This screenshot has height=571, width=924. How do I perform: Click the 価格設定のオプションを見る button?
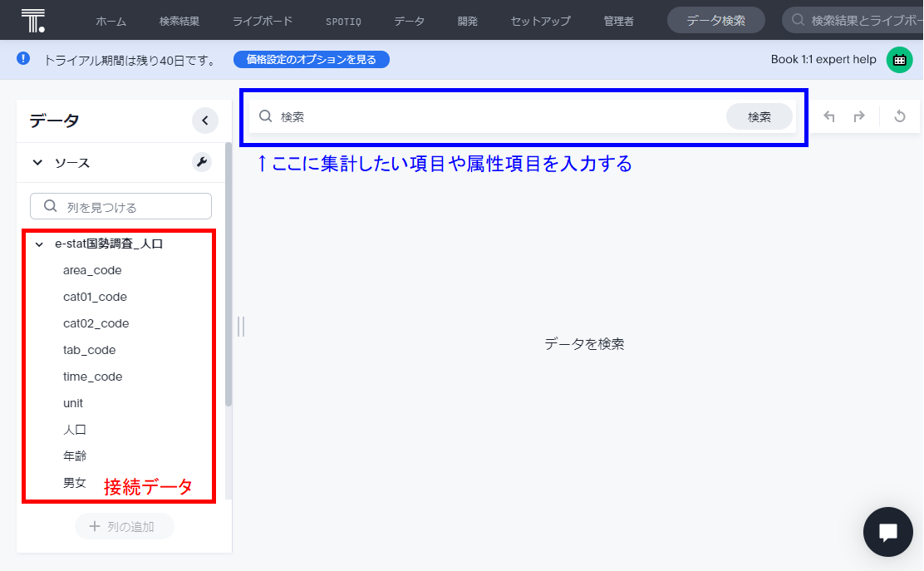(x=311, y=59)
